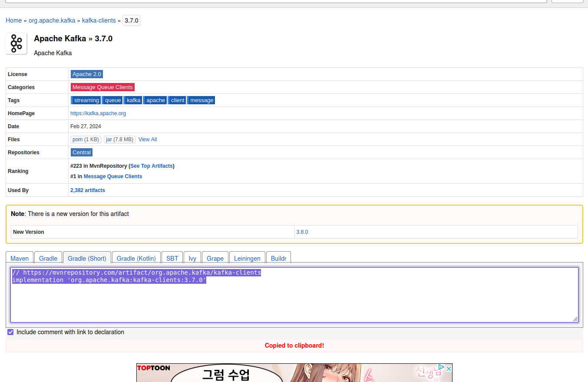Open Message Queue Clients ranking link
The height and width of the screenshot is (382, 588).
coord(113,176)
